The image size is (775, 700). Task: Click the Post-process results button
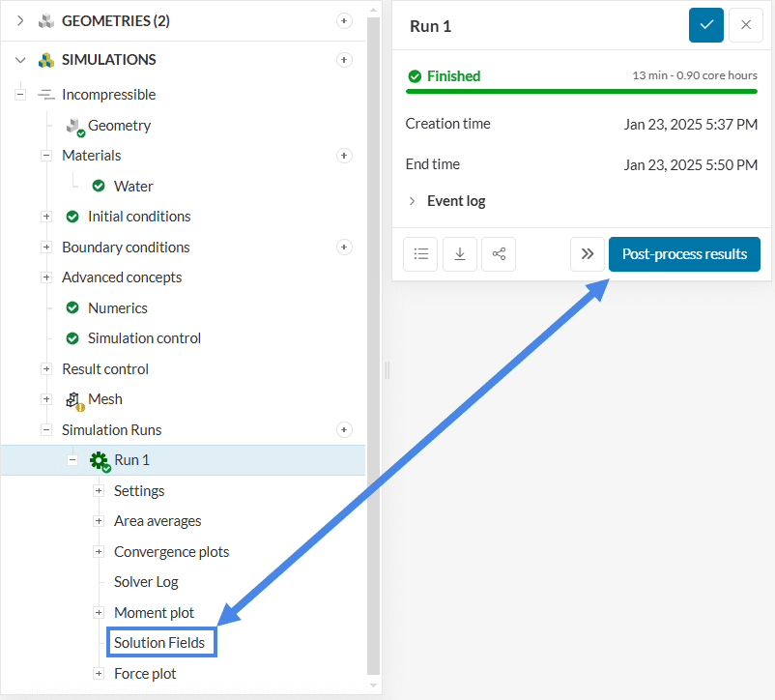[684, 254]
